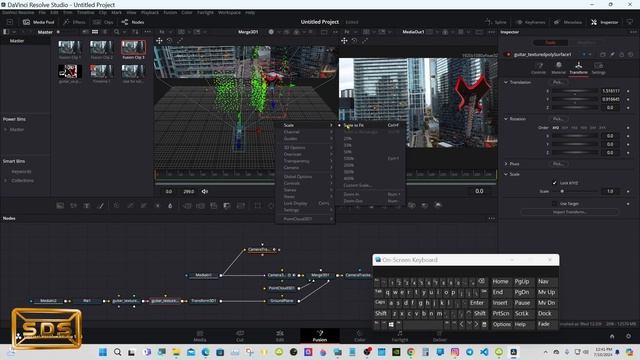Viewport: 640px width, 360px height.
Task: Toggle keyframe dot for Rotation Z
Action: 628,152
